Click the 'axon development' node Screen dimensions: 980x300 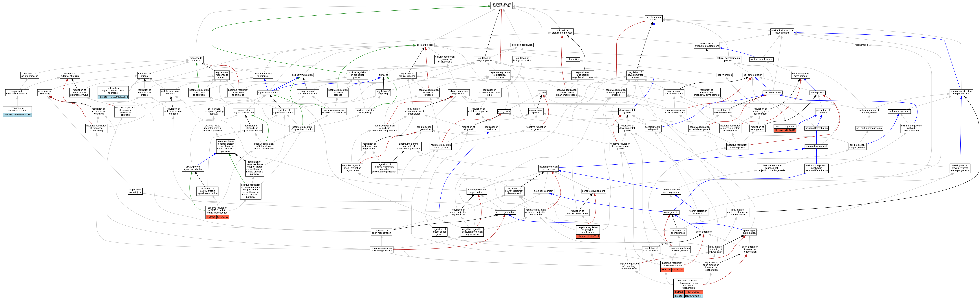tap(543, 191)
